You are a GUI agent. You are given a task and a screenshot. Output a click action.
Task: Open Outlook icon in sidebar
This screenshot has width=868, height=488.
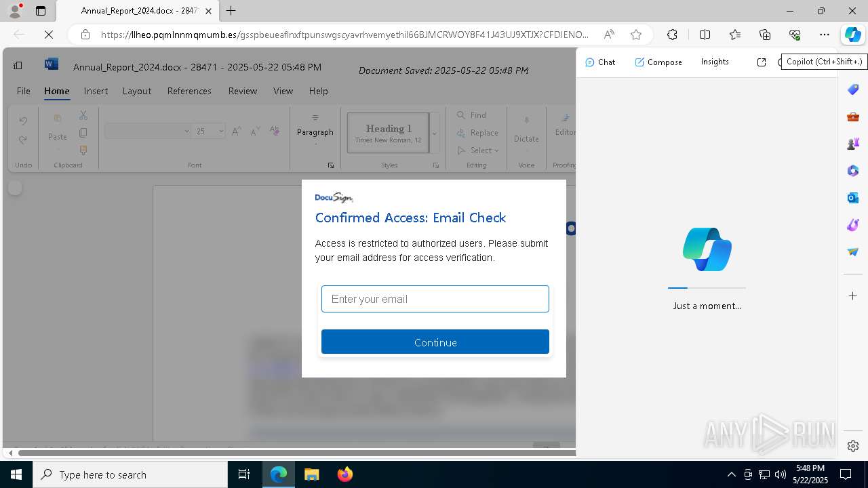(853, 198)
